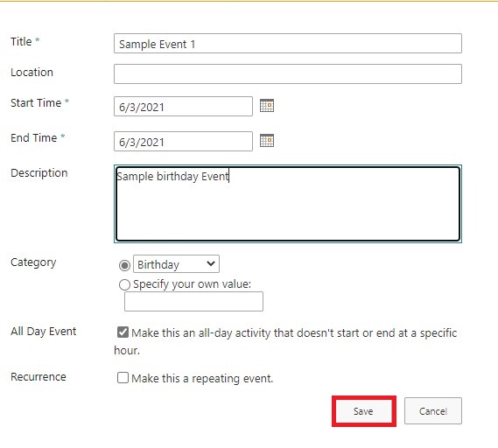The image size is (498, 448).
Task: Open the End Time calendar date picker
Action: click(266, 141)
